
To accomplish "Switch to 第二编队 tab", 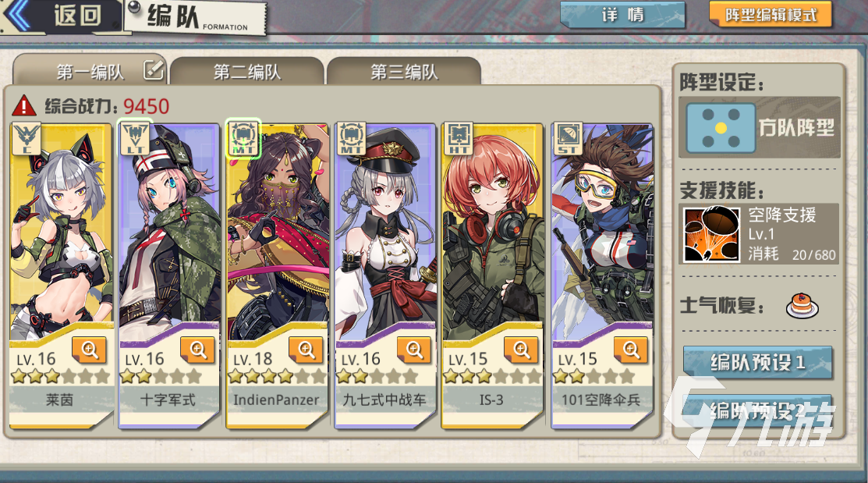I will (x=247, y=72).
